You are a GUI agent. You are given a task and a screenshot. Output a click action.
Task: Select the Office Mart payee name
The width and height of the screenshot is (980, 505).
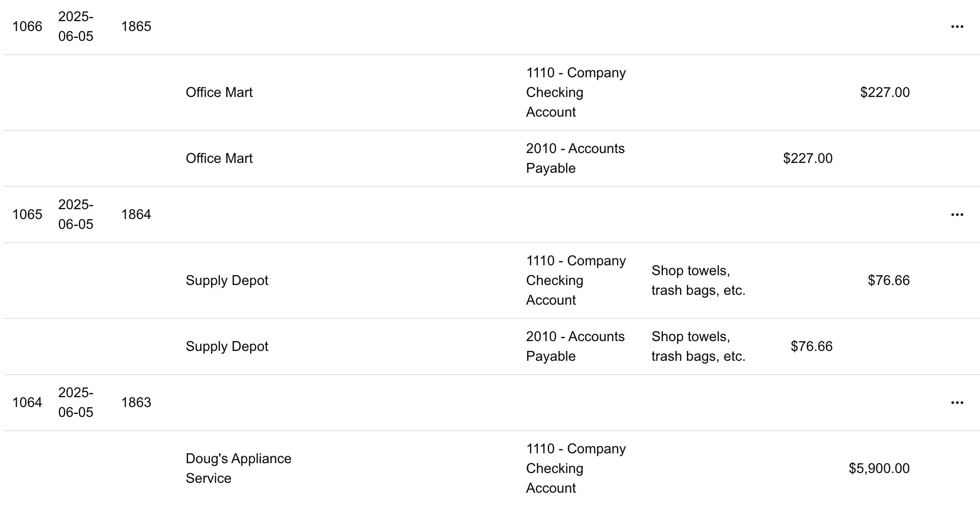point(219,92)
